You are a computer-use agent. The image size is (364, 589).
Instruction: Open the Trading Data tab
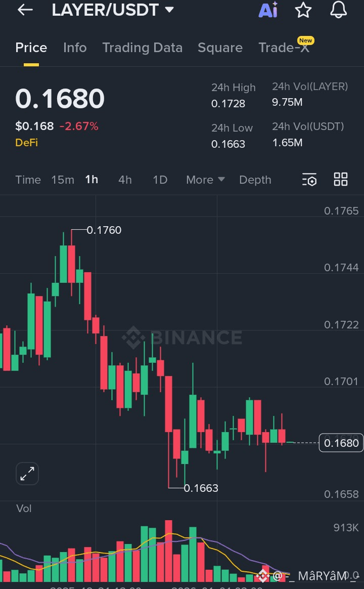(x=142, y=48)
